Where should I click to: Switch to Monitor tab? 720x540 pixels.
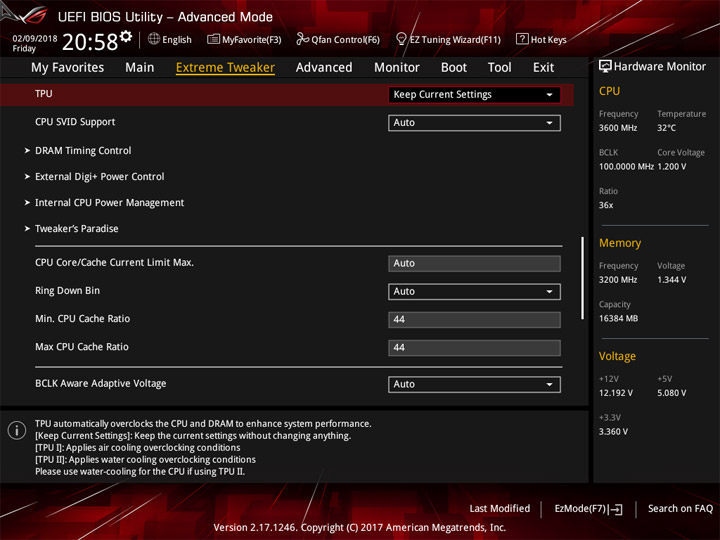click(x=397, y=68)
